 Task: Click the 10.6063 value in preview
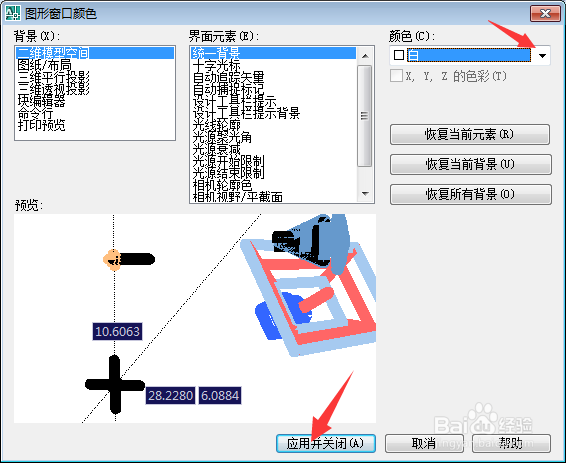(x=117, y=331)
